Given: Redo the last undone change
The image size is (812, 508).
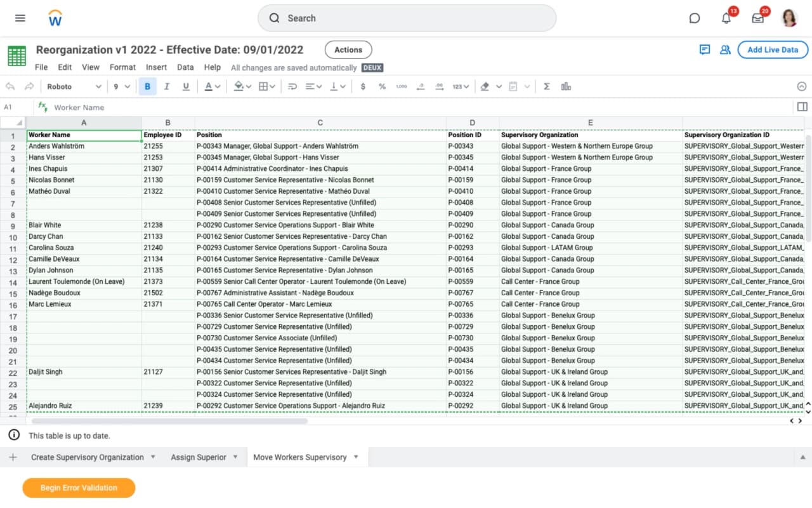Looking at the screenshot, I should coord(29,86).
